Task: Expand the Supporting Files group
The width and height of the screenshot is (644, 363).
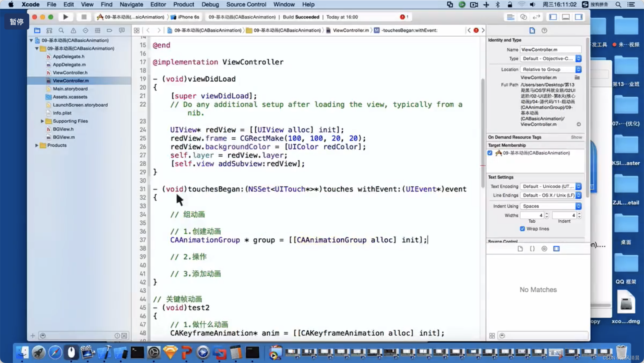Action: click(x=42, y=121)
